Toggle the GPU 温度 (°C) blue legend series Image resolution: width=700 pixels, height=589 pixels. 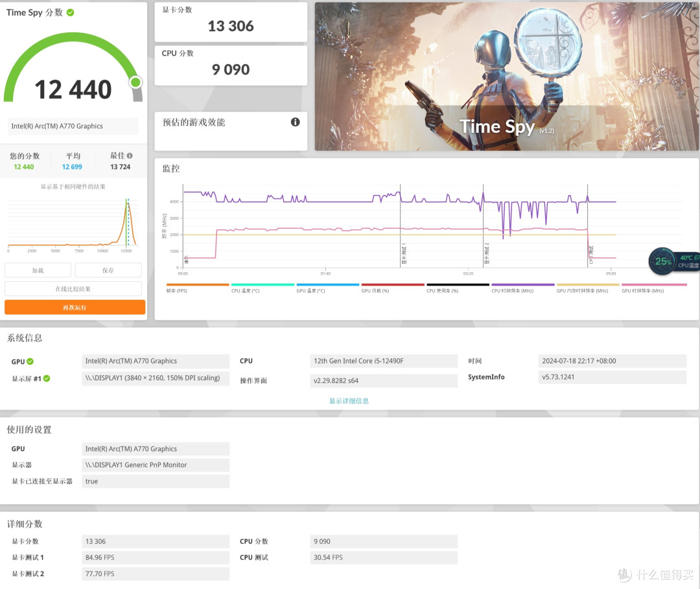[x=328, y=288]
